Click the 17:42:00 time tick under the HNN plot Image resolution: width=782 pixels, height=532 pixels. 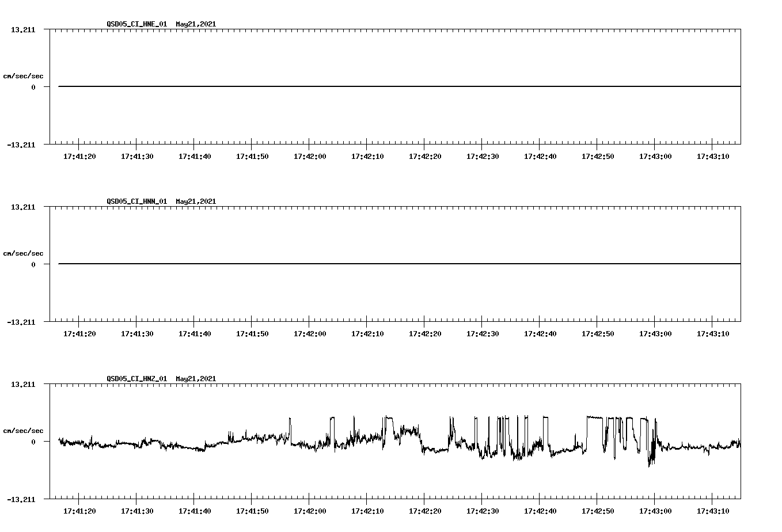point(311,333)
